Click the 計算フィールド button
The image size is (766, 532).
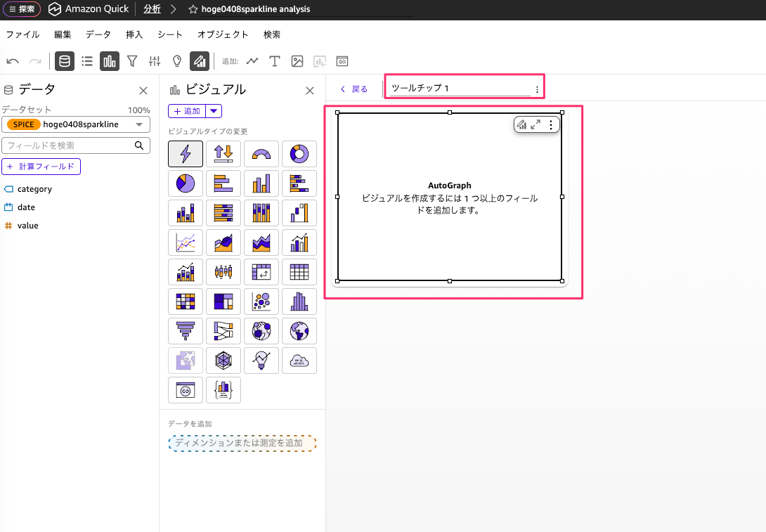(41, 166)
